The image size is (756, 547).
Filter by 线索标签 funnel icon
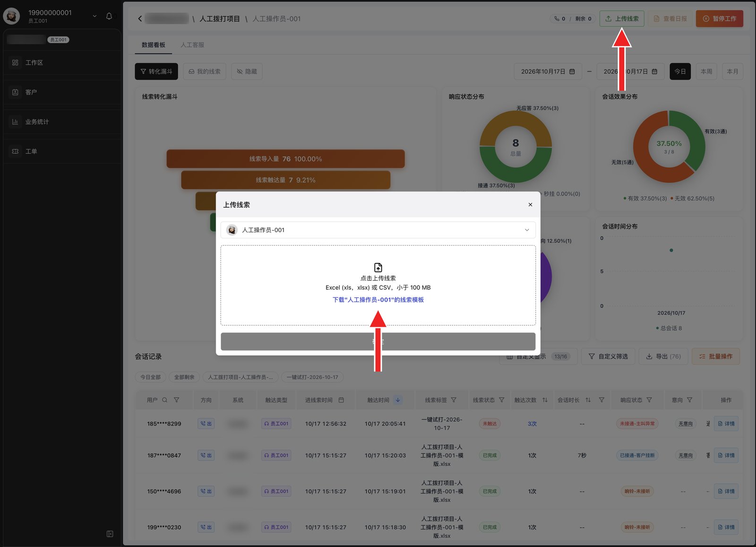pyautogui.click(x=454, y=400)
